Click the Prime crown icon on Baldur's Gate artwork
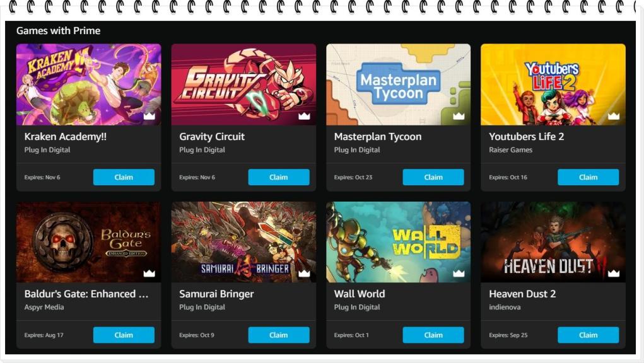The height and width of the screenshot is (363, 644). [x=149, y=273]
